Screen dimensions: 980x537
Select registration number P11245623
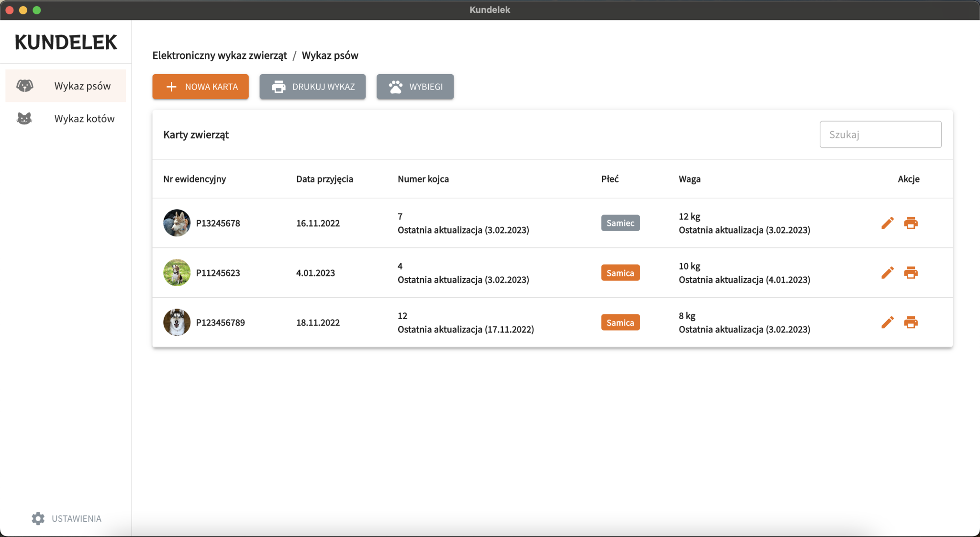pyautogui.click(x=218, y=273)
